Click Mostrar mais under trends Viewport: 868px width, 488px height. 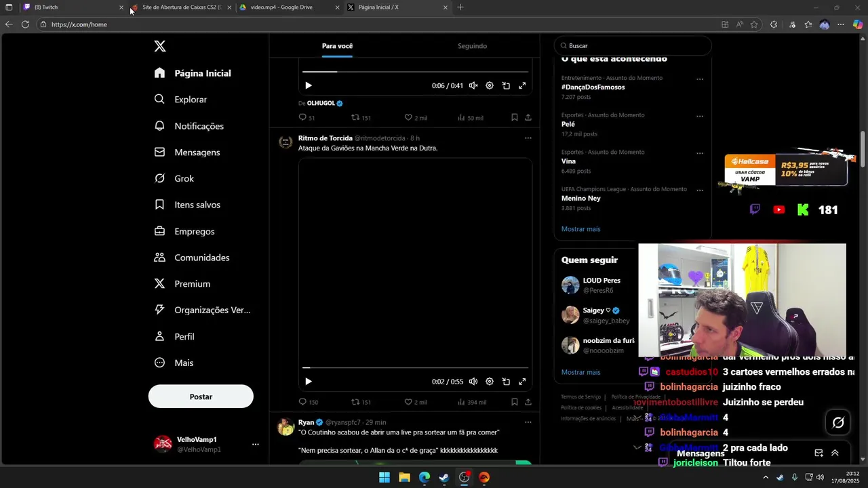tap(580, 229)
